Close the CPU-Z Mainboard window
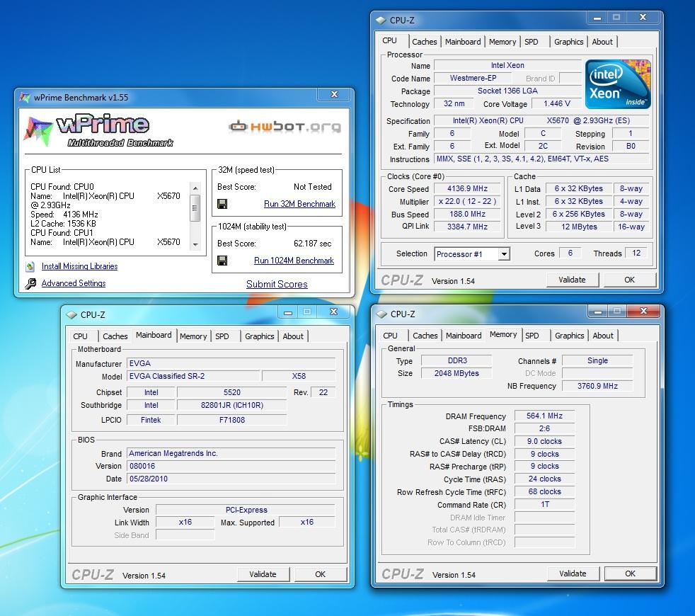 (334, 312)
